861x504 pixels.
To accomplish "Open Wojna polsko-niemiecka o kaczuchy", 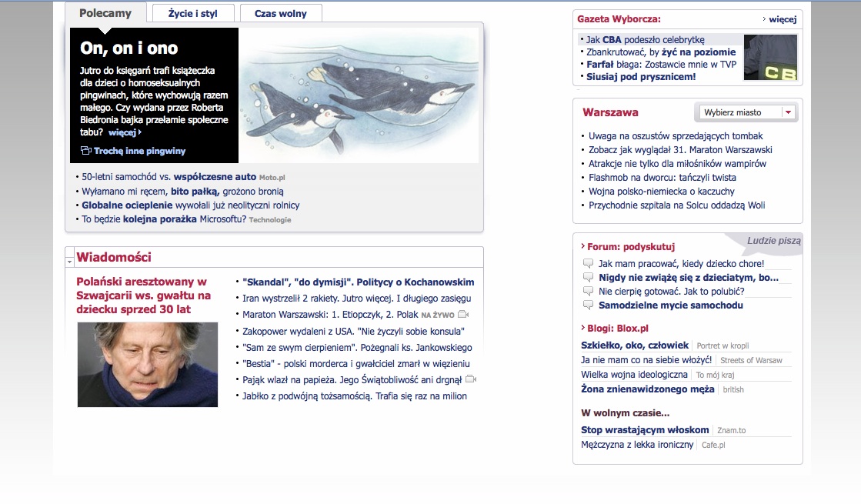I will (x=662, y=191).
